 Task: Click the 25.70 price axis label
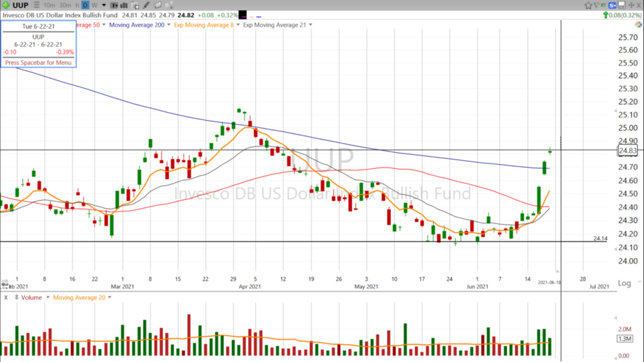(x=628, y=38)
